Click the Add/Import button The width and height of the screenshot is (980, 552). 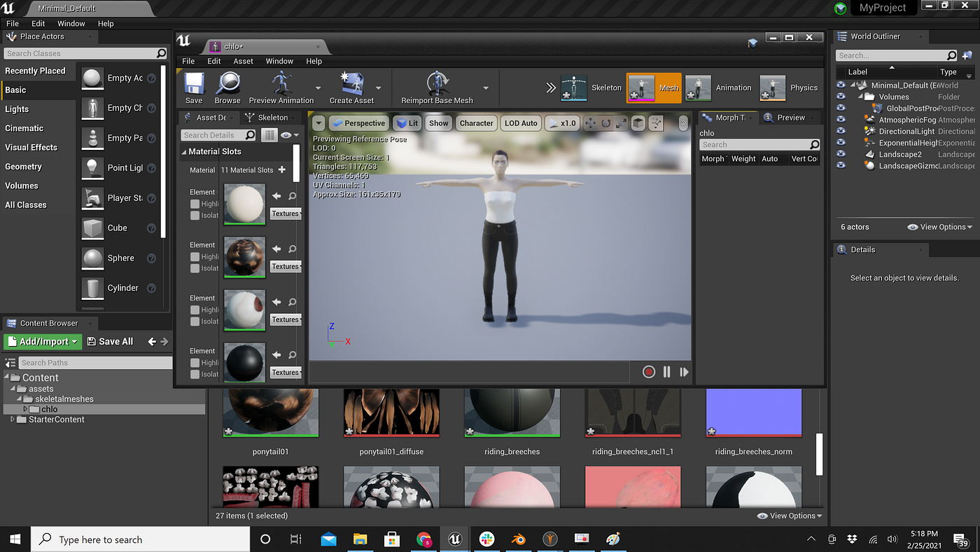42,341
